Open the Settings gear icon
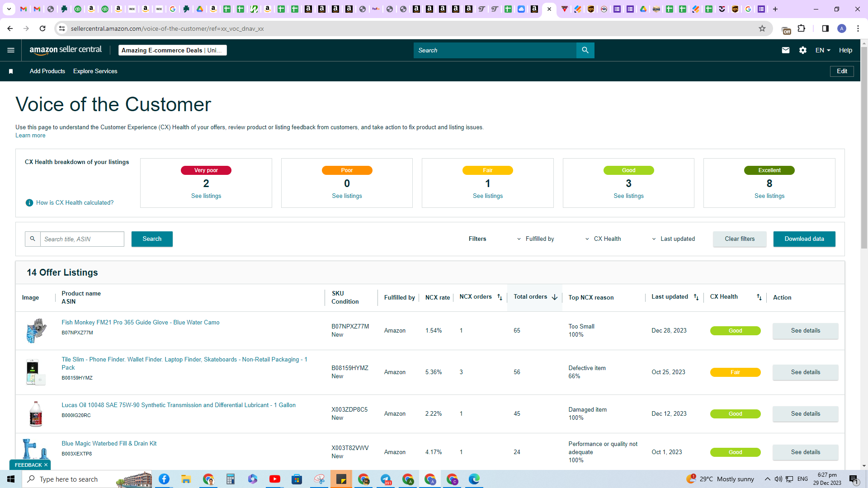 coord(803,50)
